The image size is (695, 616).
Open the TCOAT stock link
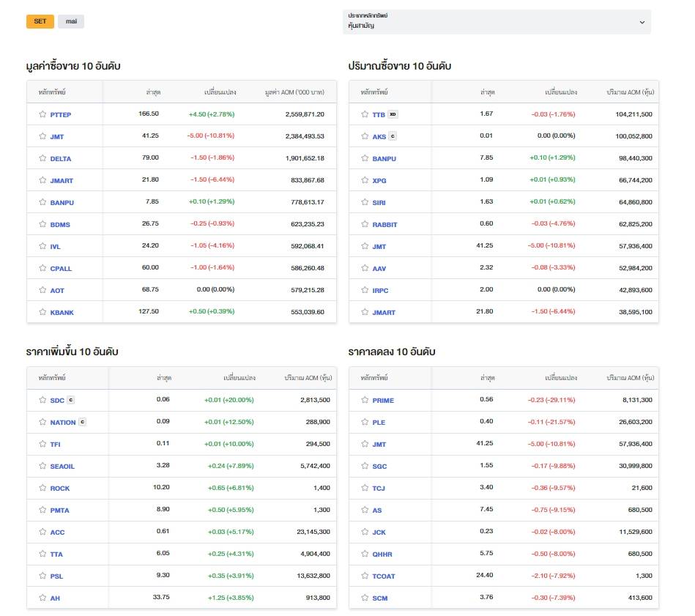(x=384, y=576)
